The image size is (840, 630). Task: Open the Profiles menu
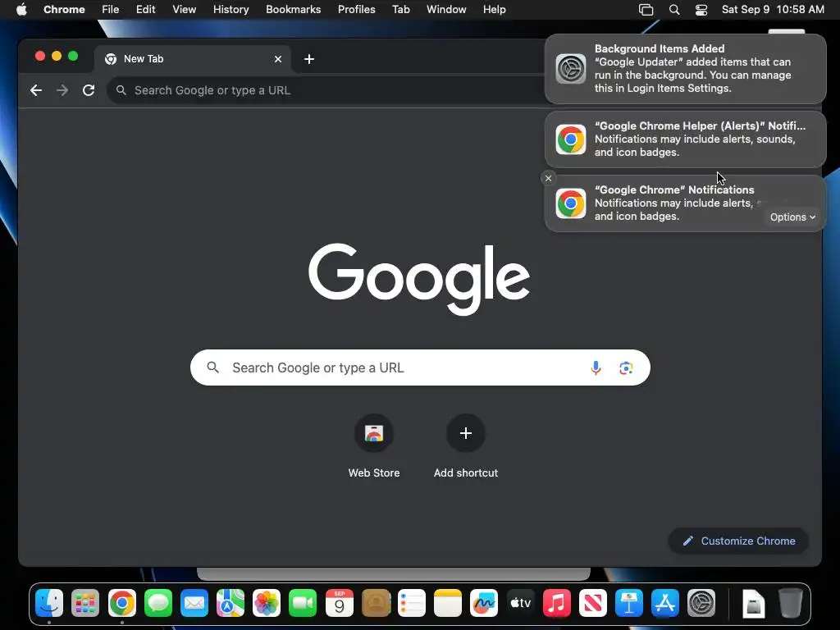pyautogui.click(x=356, y=10)
